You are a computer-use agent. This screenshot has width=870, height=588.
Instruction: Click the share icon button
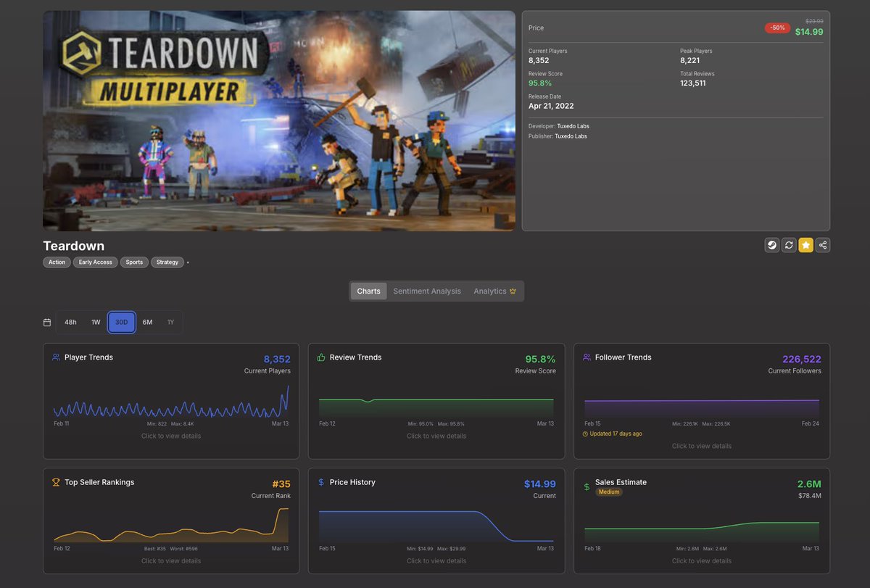pyautogui.click(x=823, y=245)
